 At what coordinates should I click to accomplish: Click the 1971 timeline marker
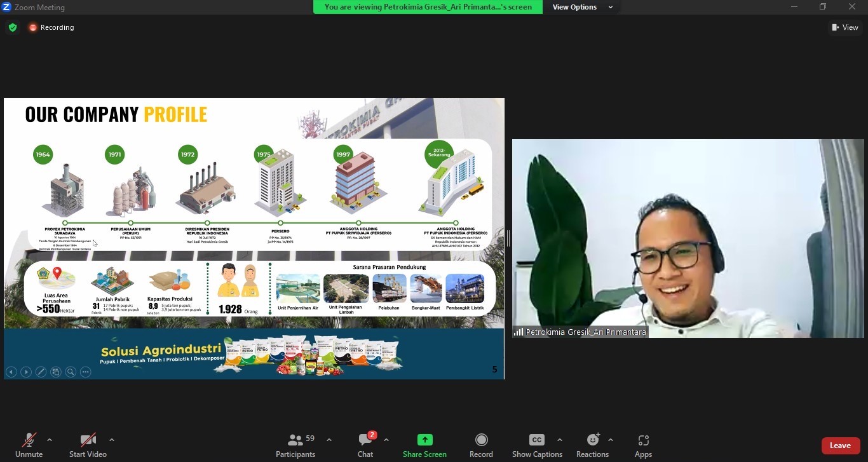click(x=115, y=154)
